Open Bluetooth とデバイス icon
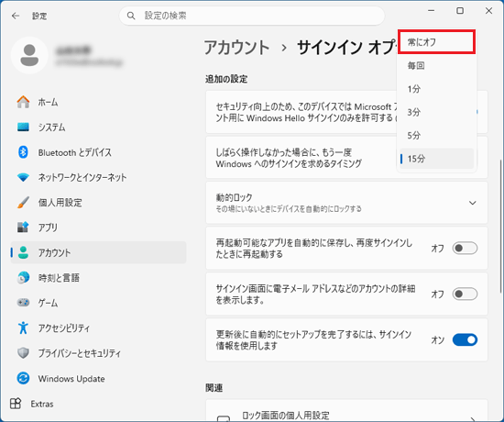 (x=23, y=152)
